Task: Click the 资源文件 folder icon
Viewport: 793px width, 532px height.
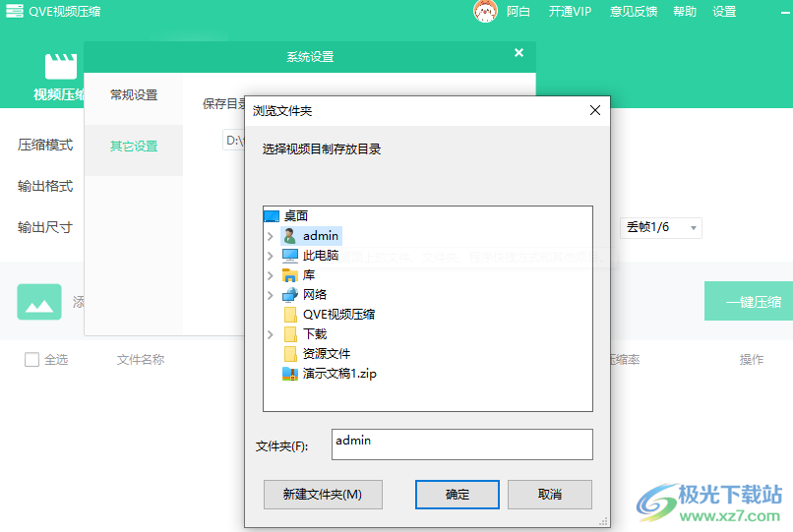Action: click(x=290, y=354)
